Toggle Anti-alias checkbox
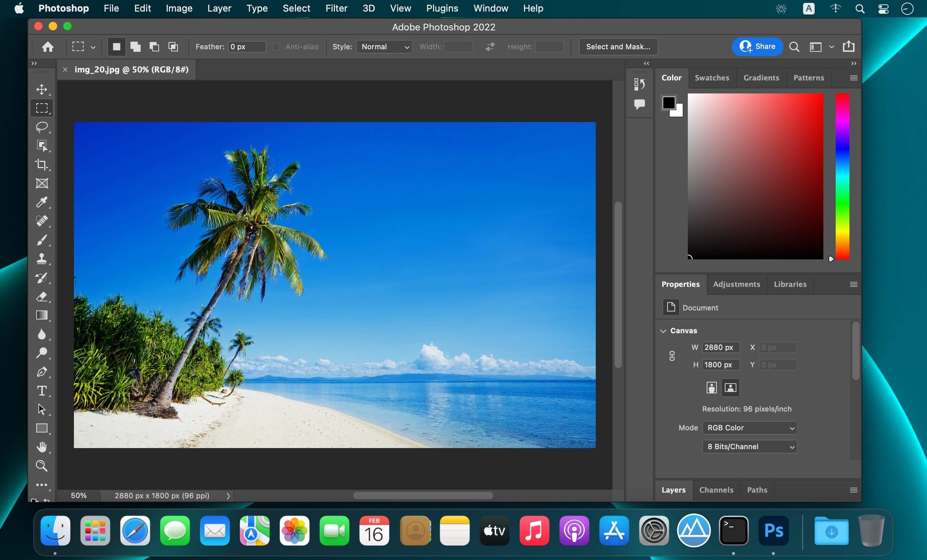Screen dimensions: 927x560 point(276,46)
